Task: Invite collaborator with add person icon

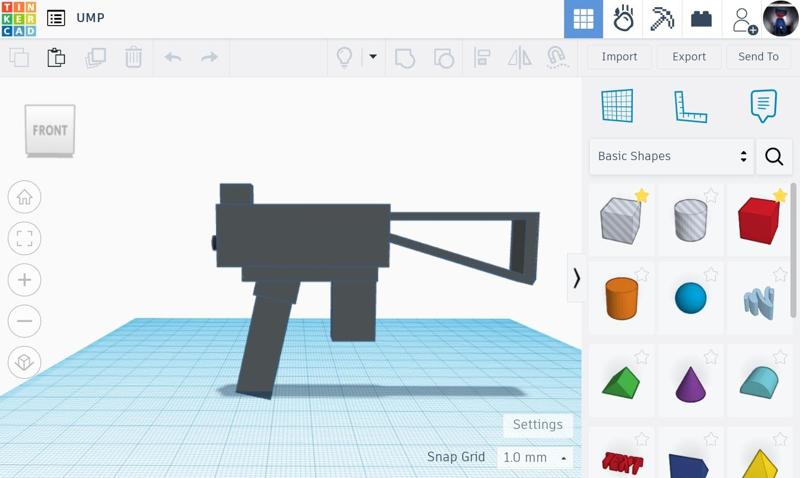Action: coord(744,20)
